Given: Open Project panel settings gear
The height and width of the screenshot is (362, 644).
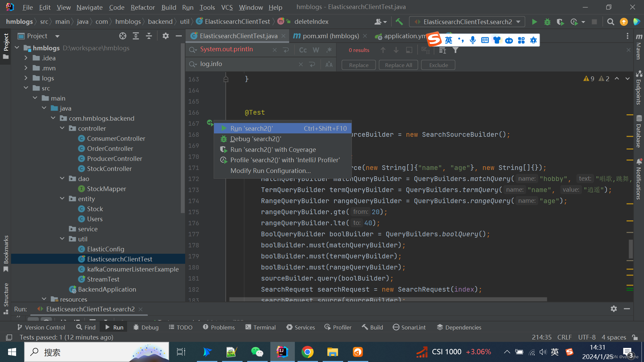Looking at the screenshot, I should point(165,36).
